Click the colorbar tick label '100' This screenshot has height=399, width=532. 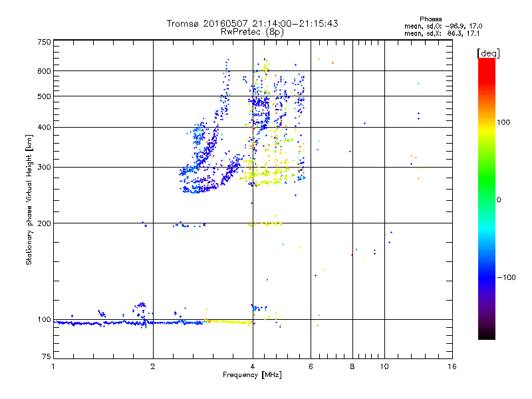coord(503,122)
